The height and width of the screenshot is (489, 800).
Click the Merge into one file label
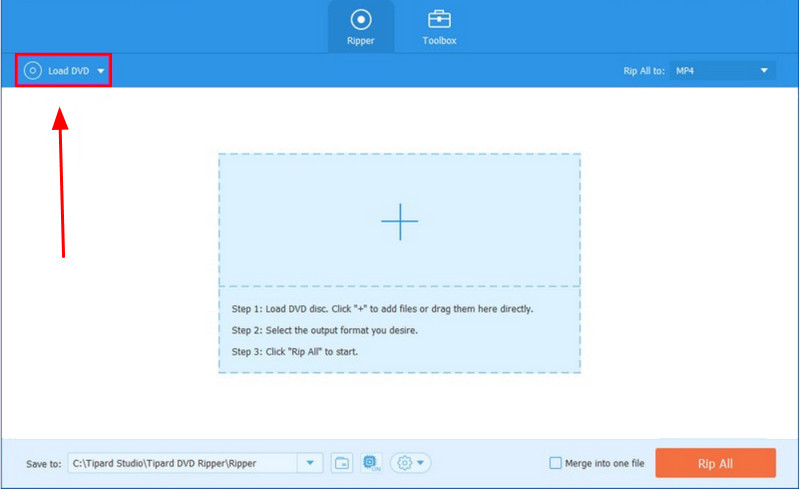(603, 463)
